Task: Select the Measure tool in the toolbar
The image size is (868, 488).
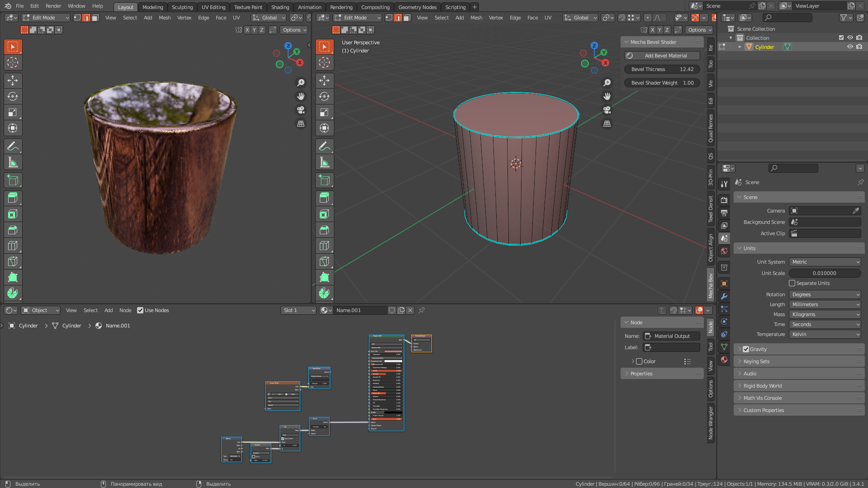Action: pyautogui.click(x=13, y=161)
